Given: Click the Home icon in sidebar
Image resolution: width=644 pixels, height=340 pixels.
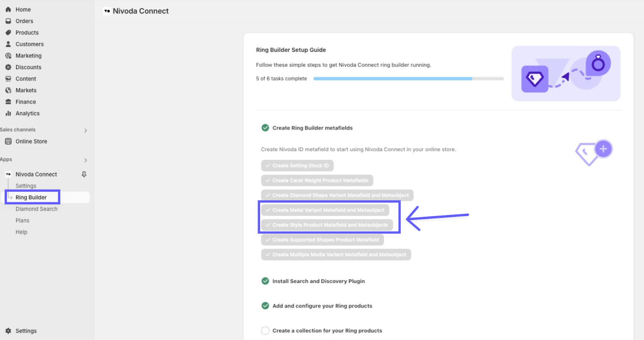Looking at the screenshot, I should click(8, 9).
